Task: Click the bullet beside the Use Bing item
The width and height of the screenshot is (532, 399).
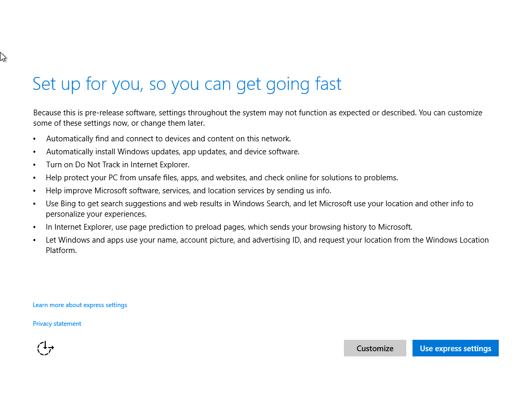Action: pos(35,204)
